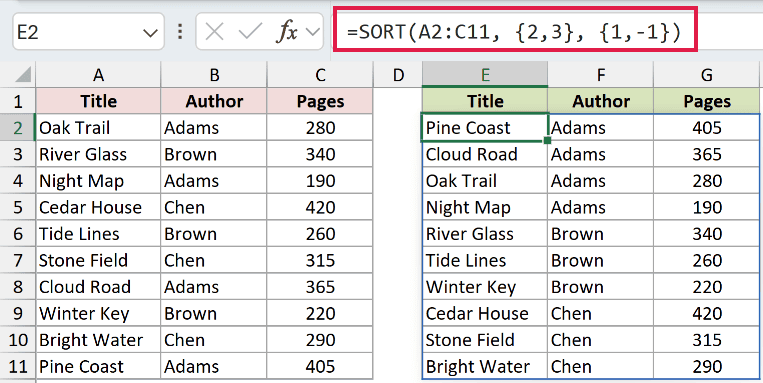Screen dimensions: 763x383
Task: Select row 1 header
Action: click(18, 101)
